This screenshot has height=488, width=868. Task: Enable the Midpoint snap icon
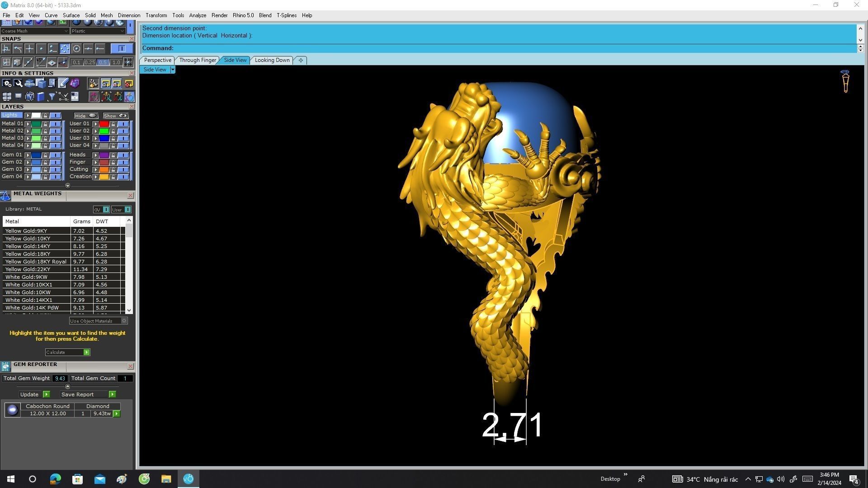88,48
